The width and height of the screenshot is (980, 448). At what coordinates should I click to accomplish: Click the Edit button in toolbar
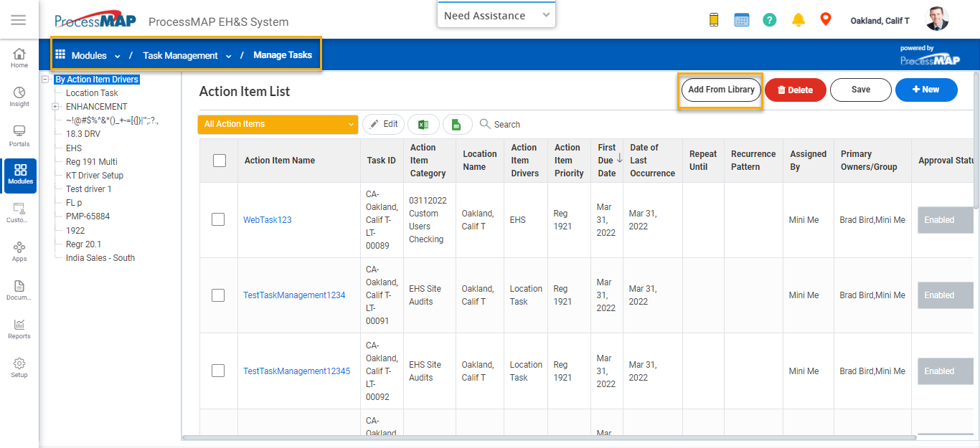click(x=384, y=124)
